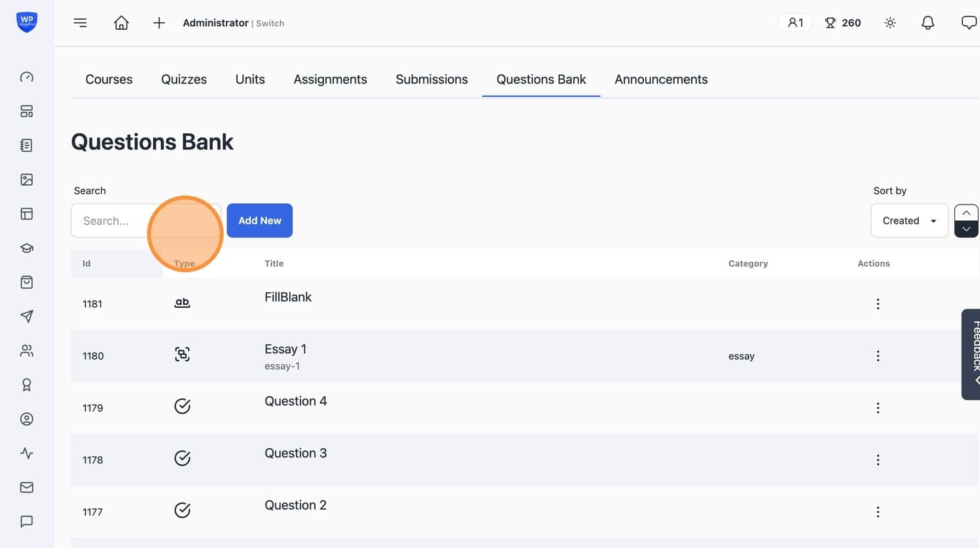Click the Question 4 title

(296, 401)
